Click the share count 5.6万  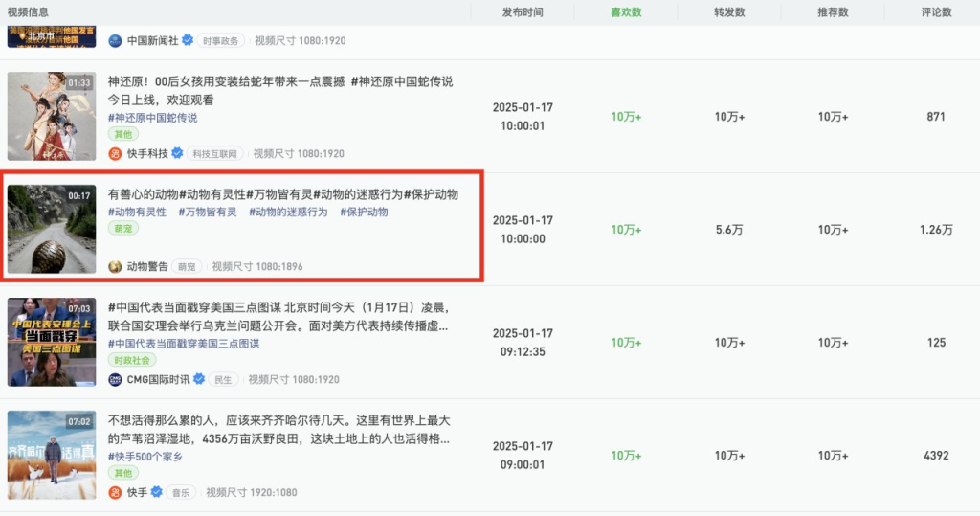point(729,230)
